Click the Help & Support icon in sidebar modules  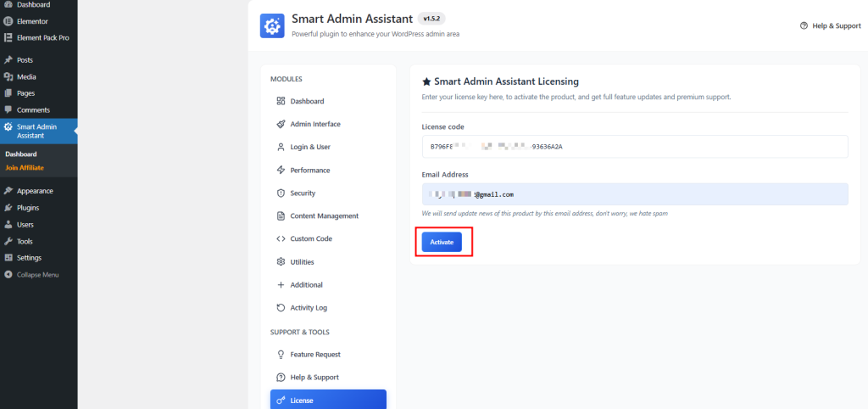tap(281, 377)
